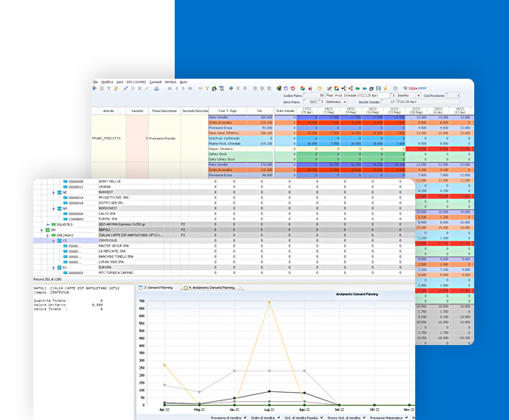Screen dimensions: 509x420
Task: Toggle the Ordini di Vendita series checkbox
Action: click(x=278, y=418)
